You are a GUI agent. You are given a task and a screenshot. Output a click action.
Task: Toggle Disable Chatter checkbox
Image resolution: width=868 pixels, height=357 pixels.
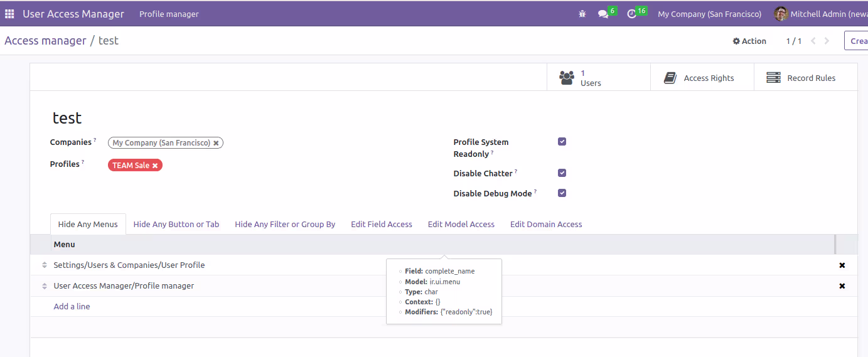562,173
